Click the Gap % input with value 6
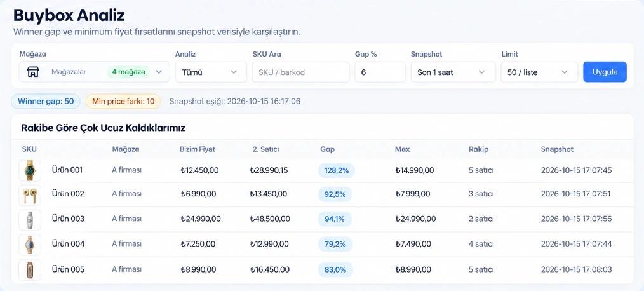The height and width of the screenshot is (291, 644). [380, 72]
